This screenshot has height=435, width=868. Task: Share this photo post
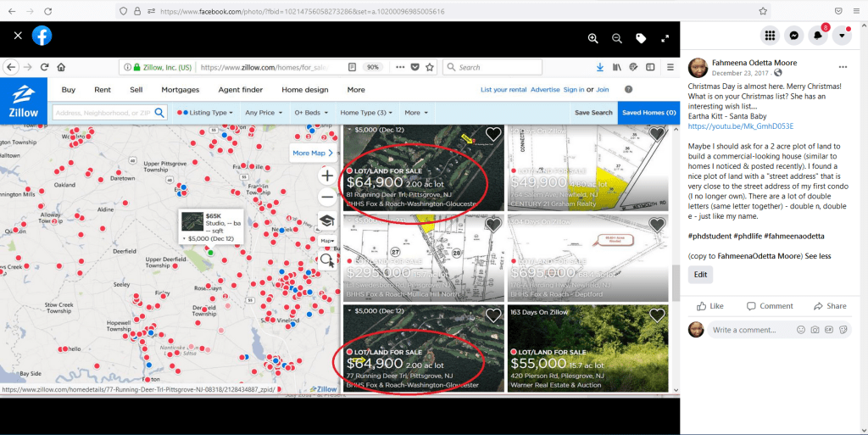point(830,306)
